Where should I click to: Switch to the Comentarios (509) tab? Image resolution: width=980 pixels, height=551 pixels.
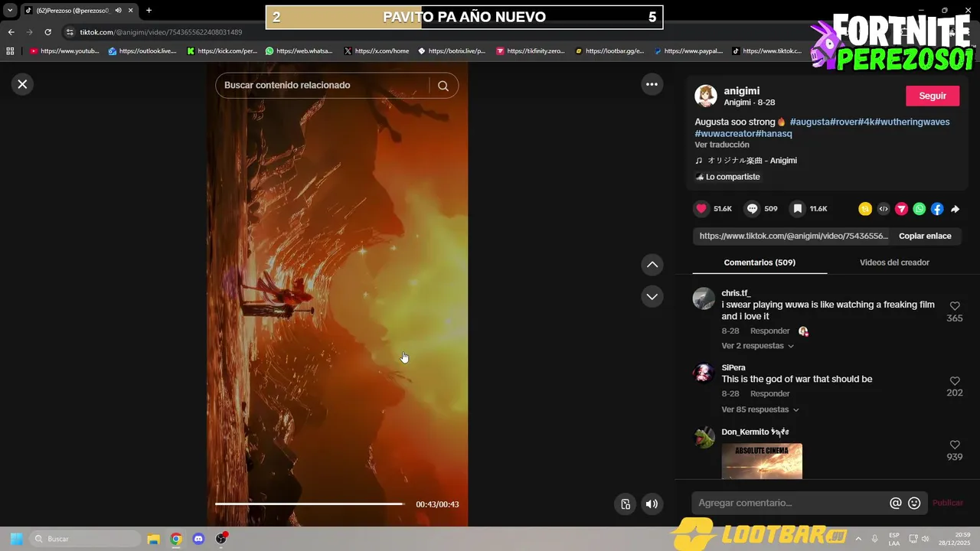759,262
